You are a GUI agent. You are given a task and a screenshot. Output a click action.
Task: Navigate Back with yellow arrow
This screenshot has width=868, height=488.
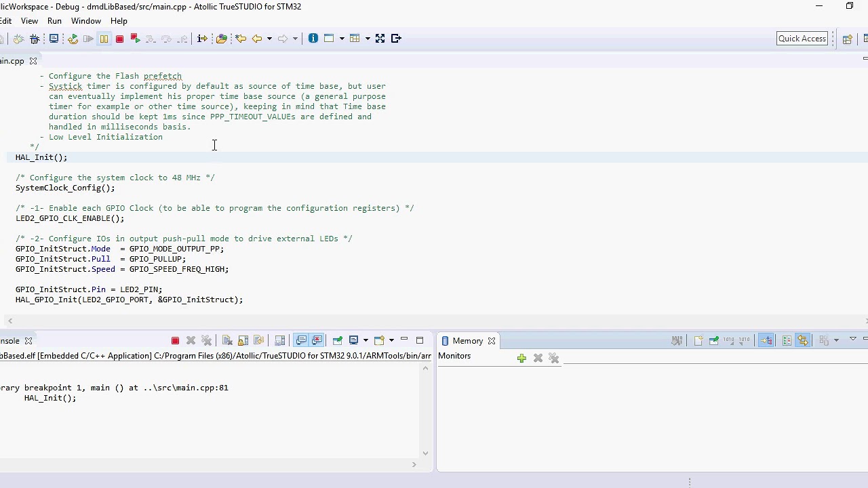coord(257,39)
